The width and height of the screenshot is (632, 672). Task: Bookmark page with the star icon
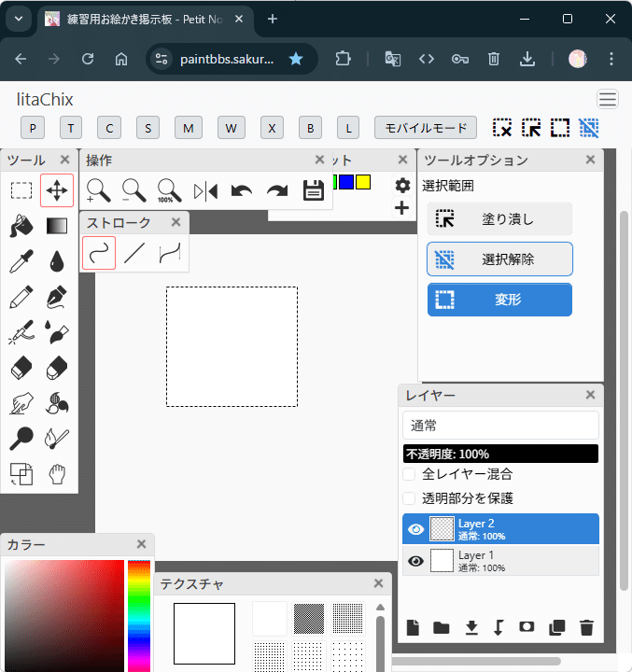point(296,59)
